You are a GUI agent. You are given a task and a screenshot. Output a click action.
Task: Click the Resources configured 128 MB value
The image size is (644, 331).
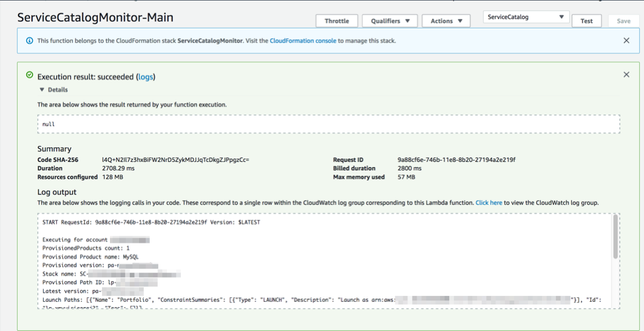point(113,177)
